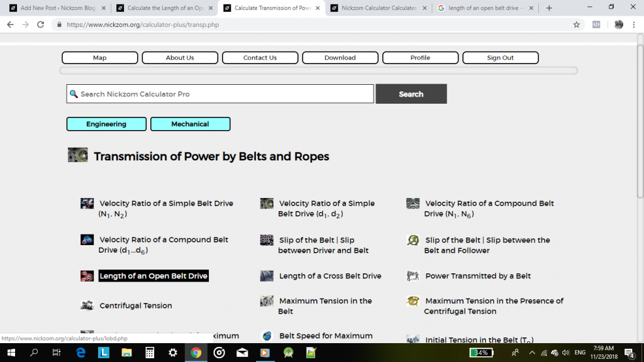
Task: Open a new browser tab
Action: point(549,8)
